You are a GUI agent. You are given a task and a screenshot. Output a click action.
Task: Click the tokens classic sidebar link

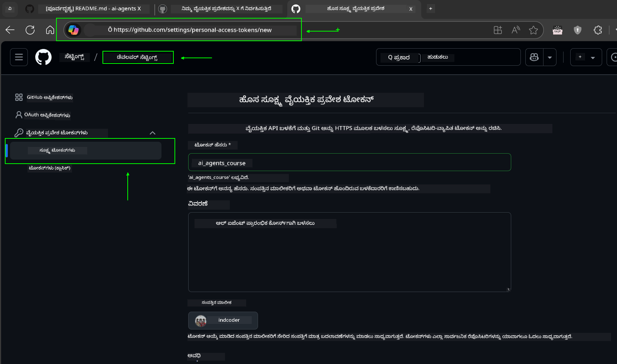click(49, 168)
